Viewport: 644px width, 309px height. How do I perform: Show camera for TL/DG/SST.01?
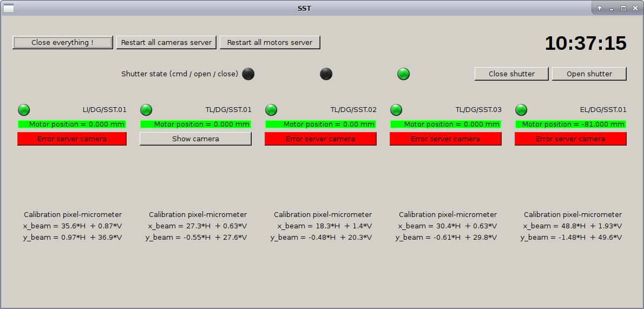click(x=195, y=139)
